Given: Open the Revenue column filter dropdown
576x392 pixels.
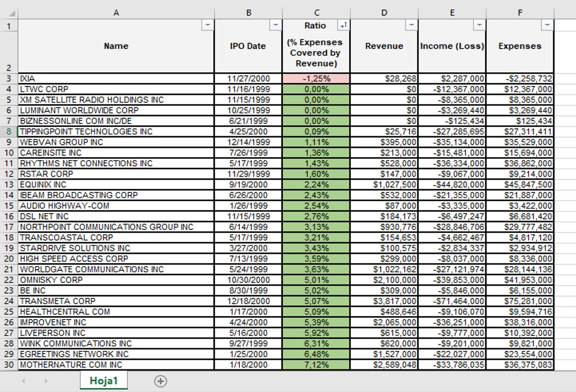Looking at the screenshot, I should tap(411, 25).
